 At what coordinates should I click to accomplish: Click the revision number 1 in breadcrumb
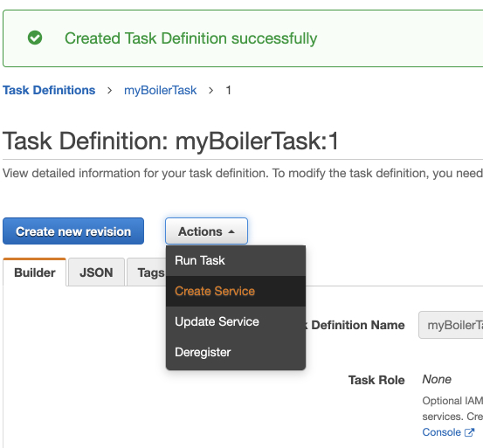pyautogui.click(x=228, y=90)
